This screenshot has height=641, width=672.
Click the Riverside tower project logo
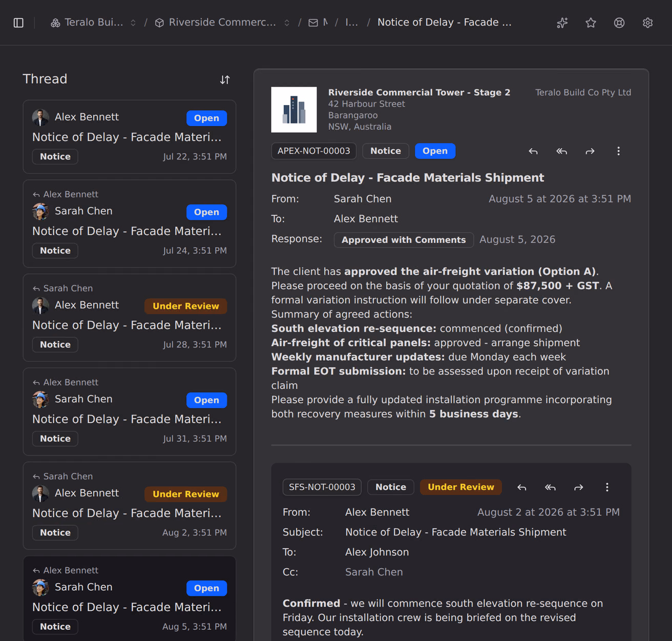(x=294, y=110)
